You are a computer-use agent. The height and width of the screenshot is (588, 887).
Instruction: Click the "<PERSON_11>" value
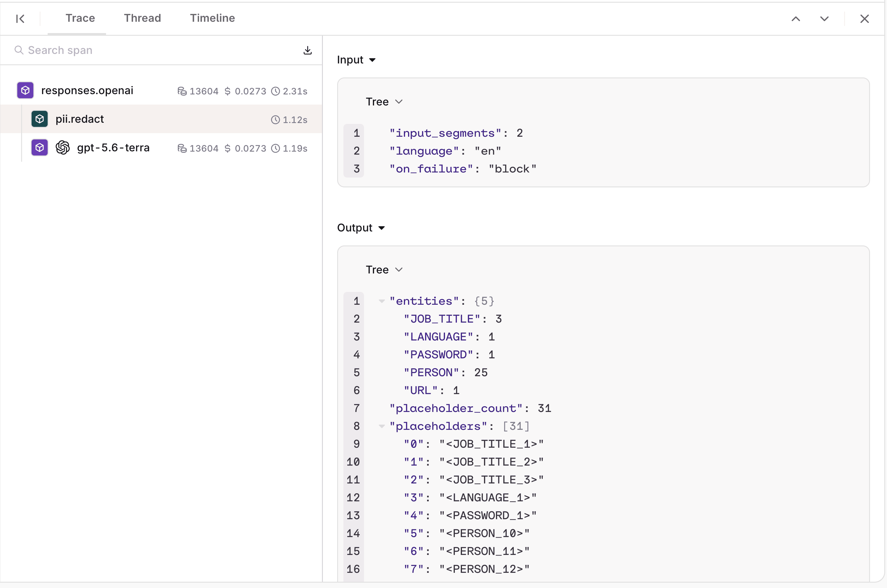tap(484, 551)
